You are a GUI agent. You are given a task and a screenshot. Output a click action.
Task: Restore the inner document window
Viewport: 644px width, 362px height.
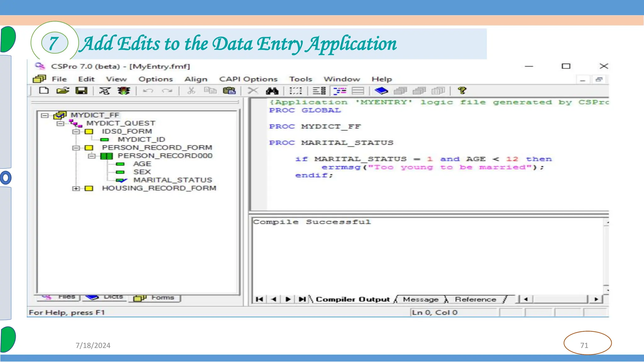tap(599, 80)
